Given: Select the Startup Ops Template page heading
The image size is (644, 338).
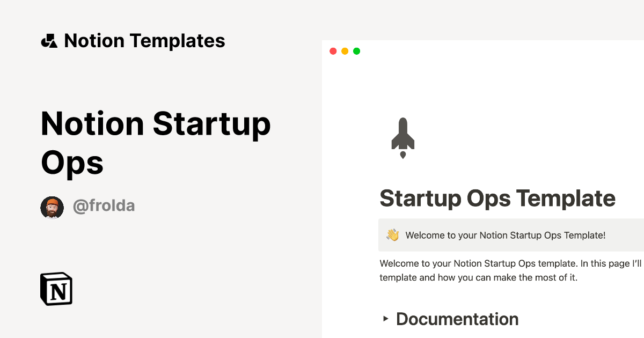Looking at the screenshot, I should click(497, 199).
